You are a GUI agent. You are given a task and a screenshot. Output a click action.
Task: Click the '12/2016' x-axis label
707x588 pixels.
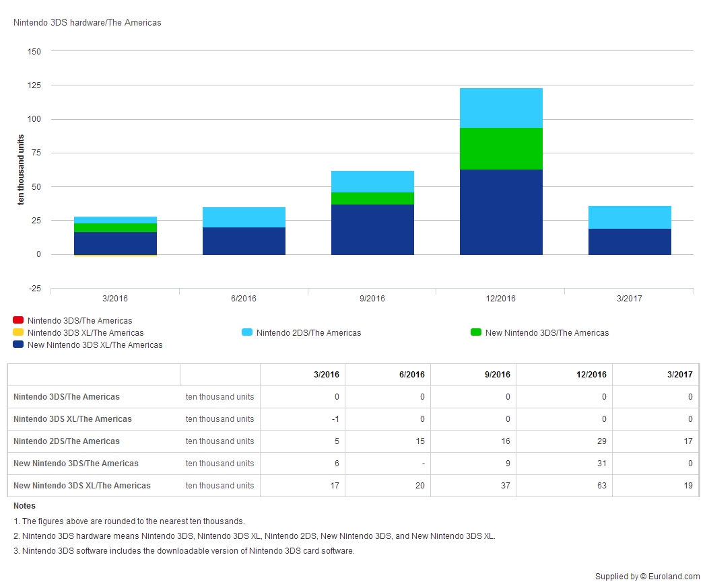tap(500, 298)
